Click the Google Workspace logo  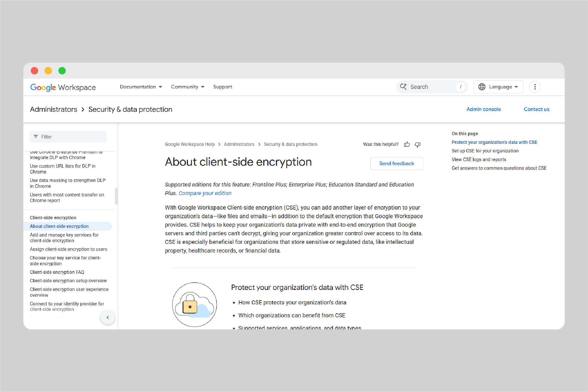(63, 87)
